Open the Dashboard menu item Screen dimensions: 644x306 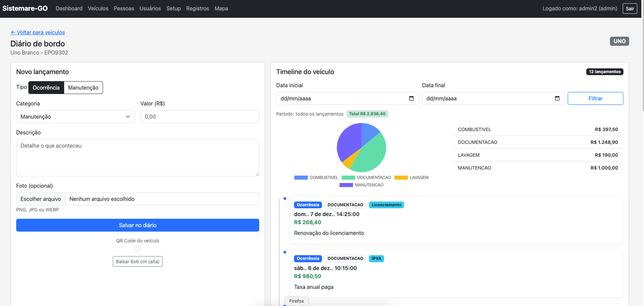pyautogui.click(x=69, y=8)
